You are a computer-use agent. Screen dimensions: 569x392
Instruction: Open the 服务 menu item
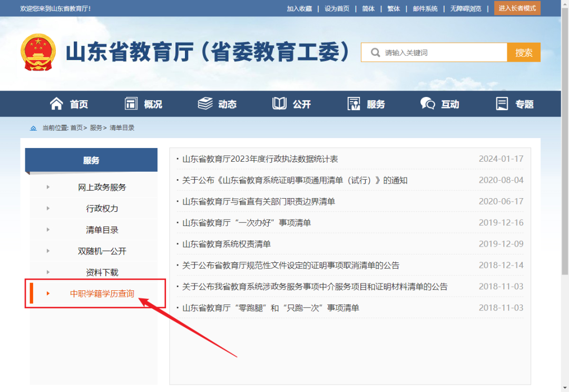(x=376, y=104)
